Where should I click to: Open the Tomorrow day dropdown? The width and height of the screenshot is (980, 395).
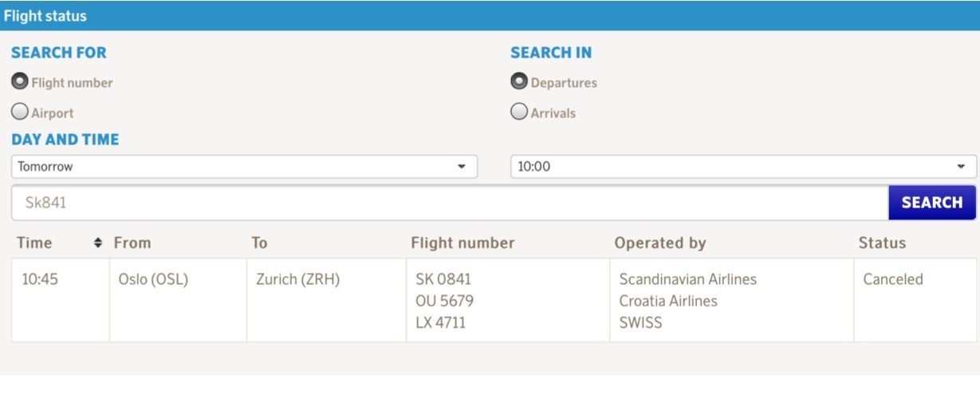pos(244,167)
